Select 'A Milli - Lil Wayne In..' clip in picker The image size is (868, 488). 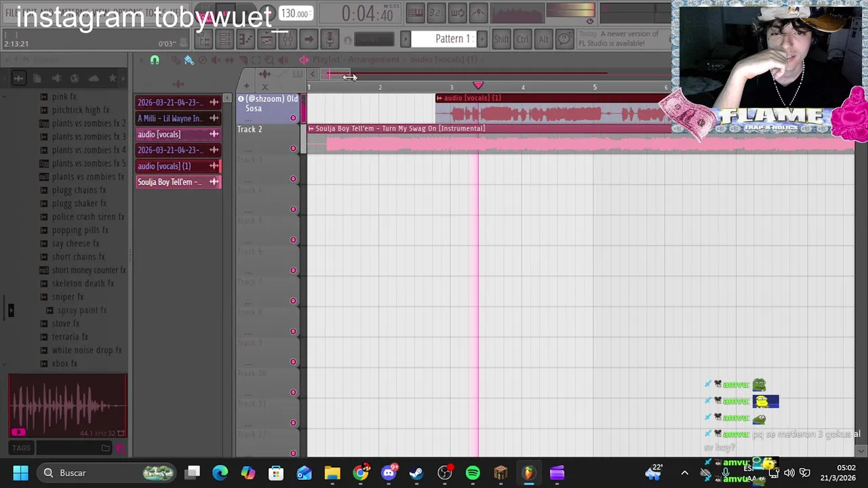(178, 118)
